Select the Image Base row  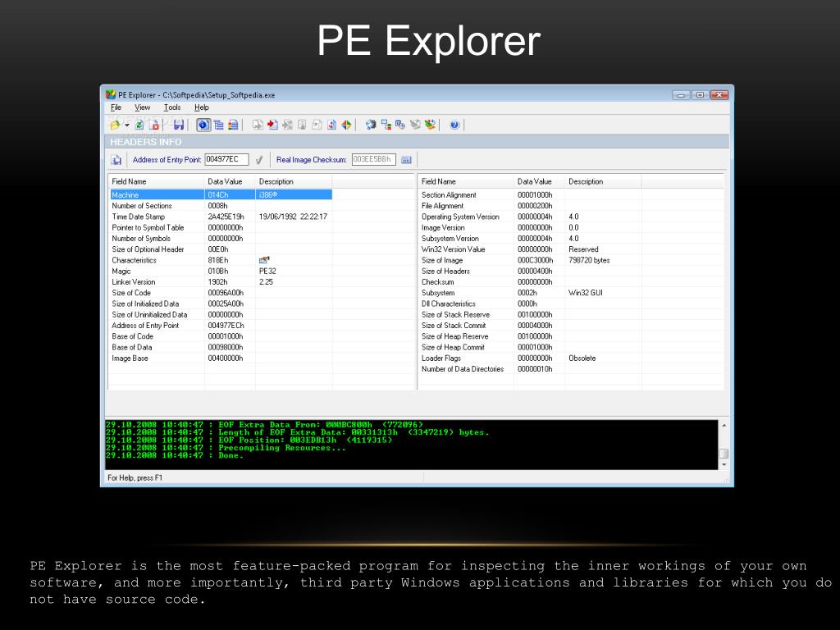pos(221,358)
